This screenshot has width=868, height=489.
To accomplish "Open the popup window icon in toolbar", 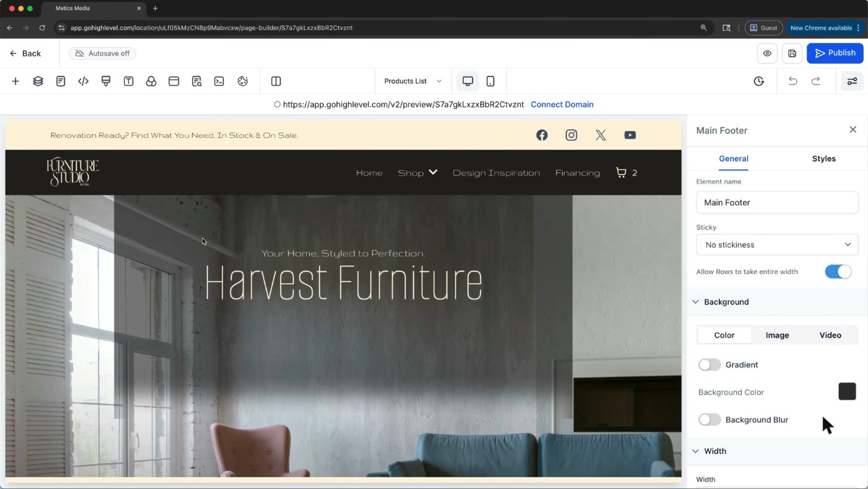I will tap(174, 81).
